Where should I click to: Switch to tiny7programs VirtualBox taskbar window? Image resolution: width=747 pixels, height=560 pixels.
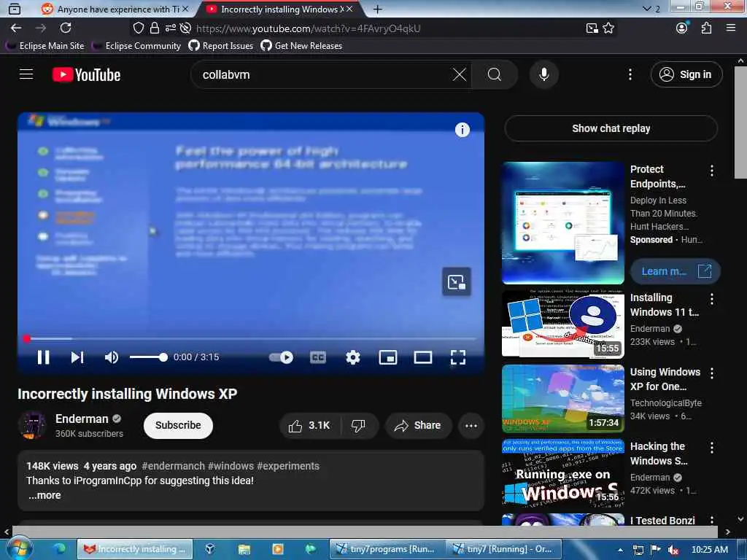click(387, 549)
